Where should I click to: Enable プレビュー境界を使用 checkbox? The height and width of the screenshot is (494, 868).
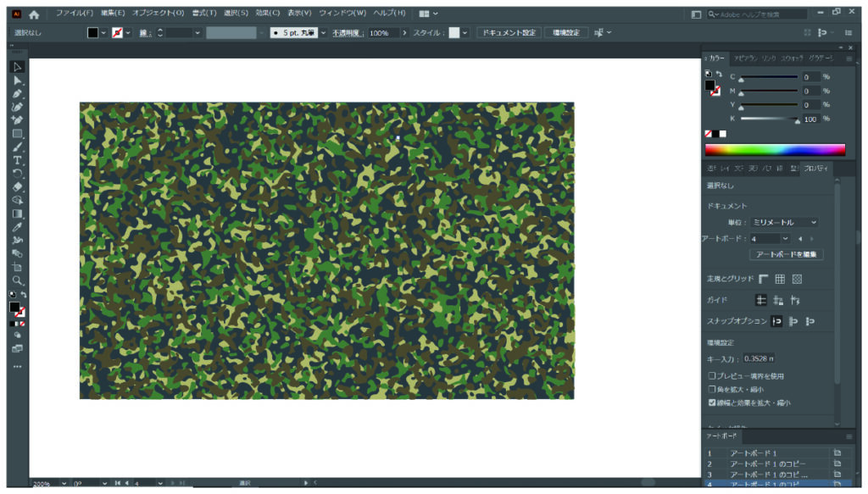(x=712, y=376)
